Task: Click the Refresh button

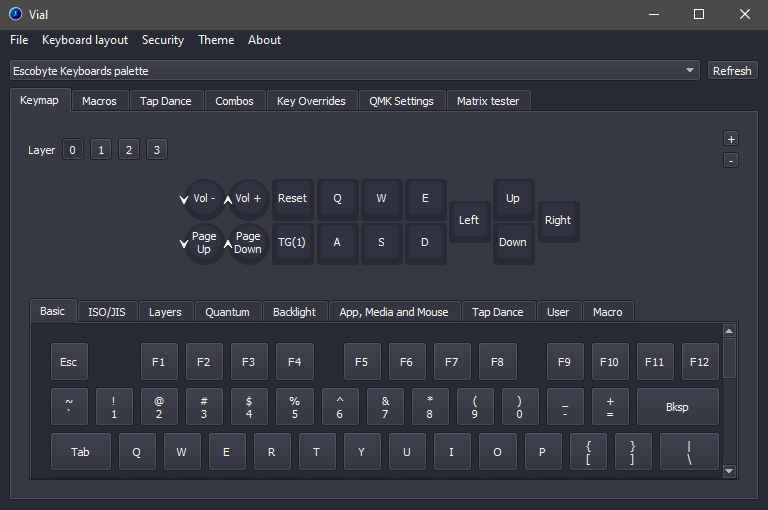Action: coord(732,71)
